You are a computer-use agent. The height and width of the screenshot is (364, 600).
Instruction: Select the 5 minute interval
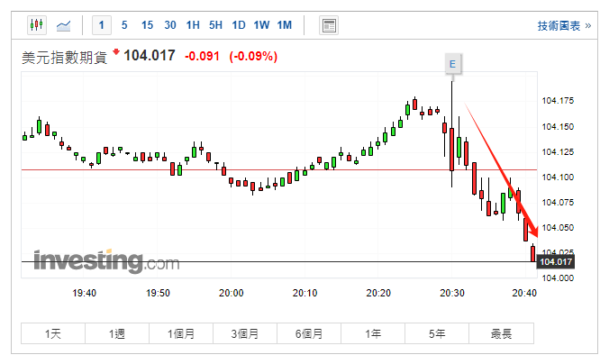point(124,25)
